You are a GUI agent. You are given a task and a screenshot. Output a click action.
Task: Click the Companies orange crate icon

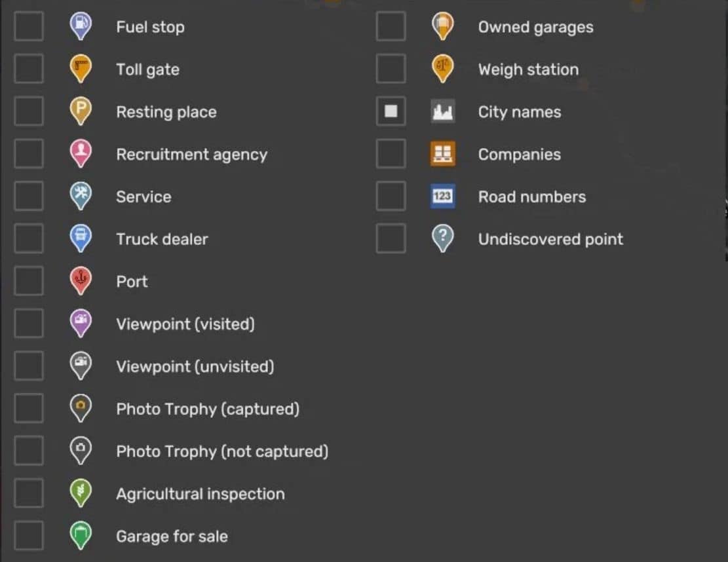443,154
